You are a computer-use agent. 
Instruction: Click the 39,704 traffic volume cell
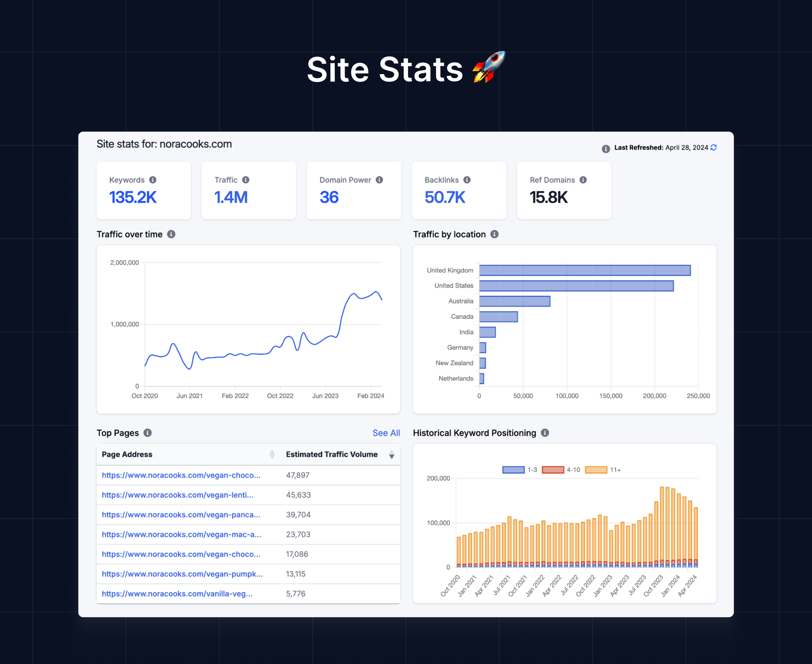click(298, 515)
